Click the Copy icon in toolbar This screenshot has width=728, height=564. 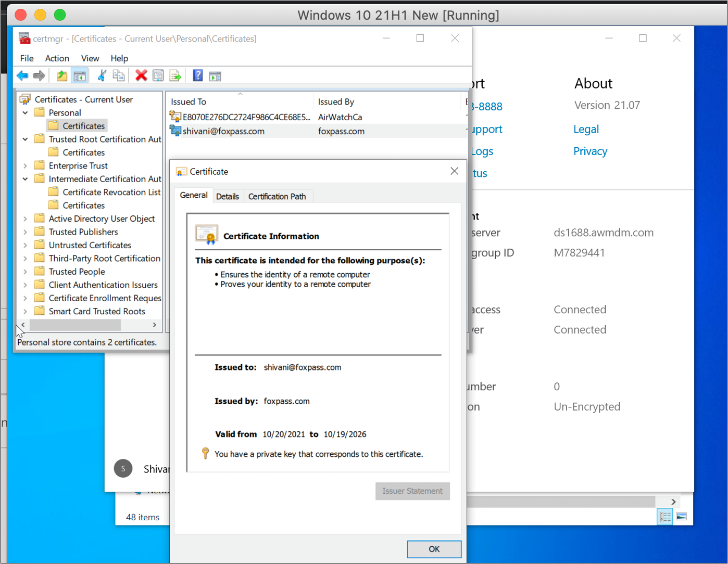[x=119, y=76]
